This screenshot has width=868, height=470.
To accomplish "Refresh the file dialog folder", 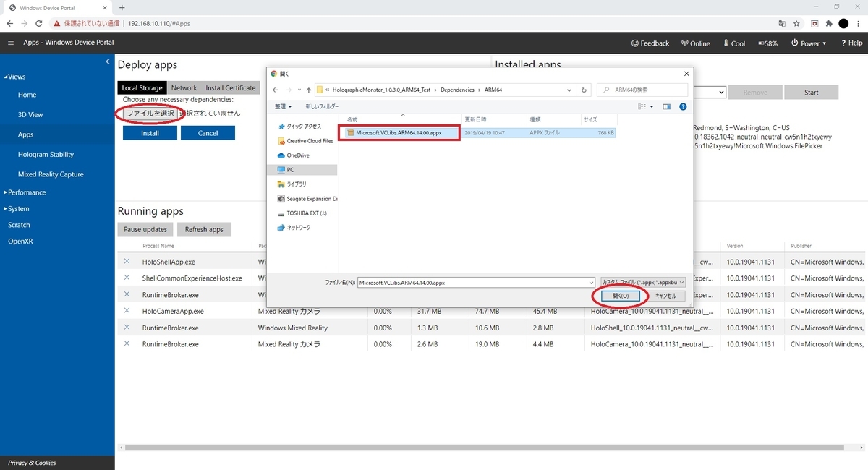I will pyautogui.click(x=584, y=90).
